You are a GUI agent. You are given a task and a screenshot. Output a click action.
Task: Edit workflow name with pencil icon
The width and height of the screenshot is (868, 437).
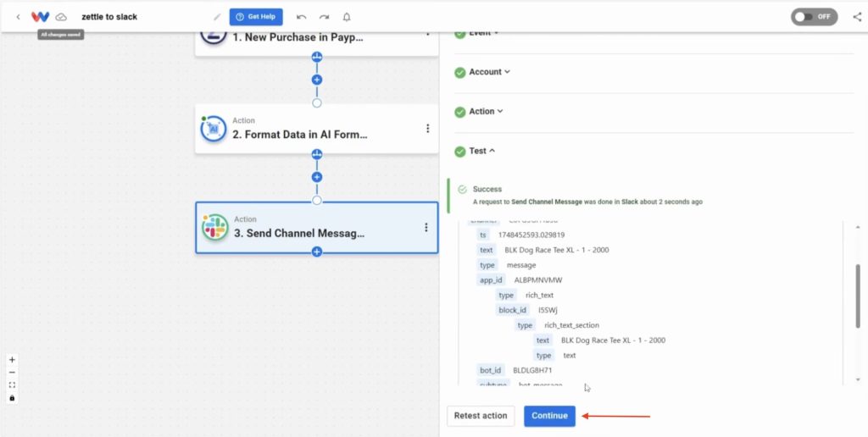click(x=217, y=17)
